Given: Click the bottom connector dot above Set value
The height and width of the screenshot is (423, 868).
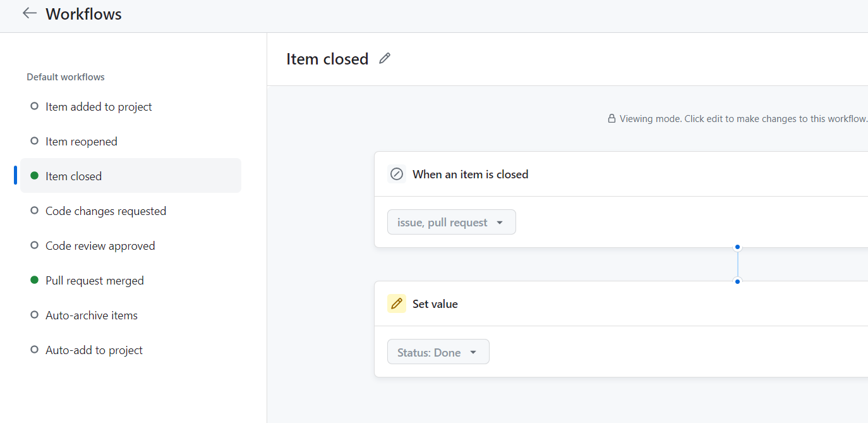Looking at the screenshot, I should pos(737,281).
